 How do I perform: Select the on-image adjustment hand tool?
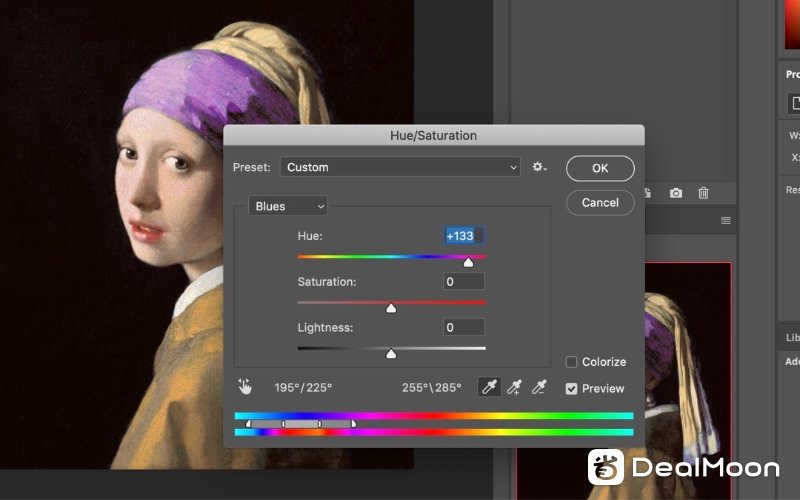point(245,387)
